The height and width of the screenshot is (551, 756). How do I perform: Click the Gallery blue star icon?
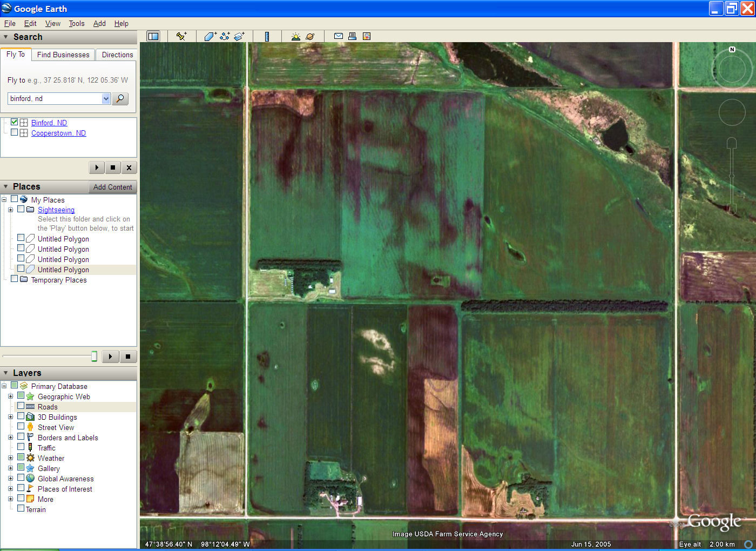[x=30, y=468]
